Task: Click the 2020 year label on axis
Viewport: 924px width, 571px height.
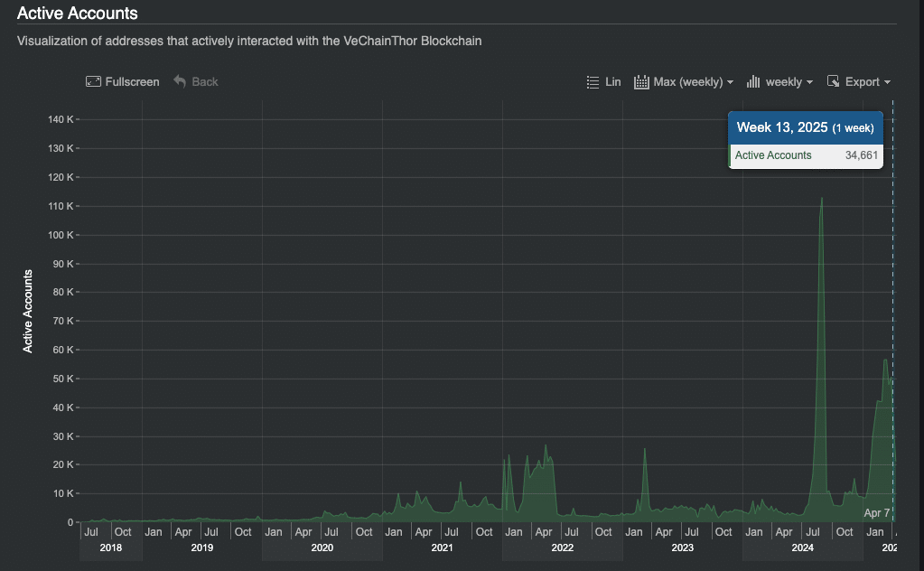Action: [322, 548]
